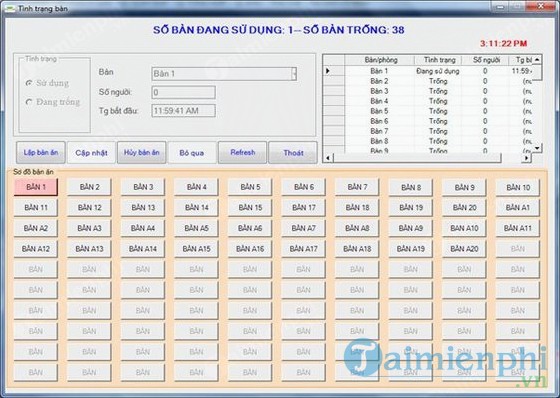The width and height of the screenshot is (560, 398).
Task: Click the 'BÀN A12' table button
Action: coord(36,249)
